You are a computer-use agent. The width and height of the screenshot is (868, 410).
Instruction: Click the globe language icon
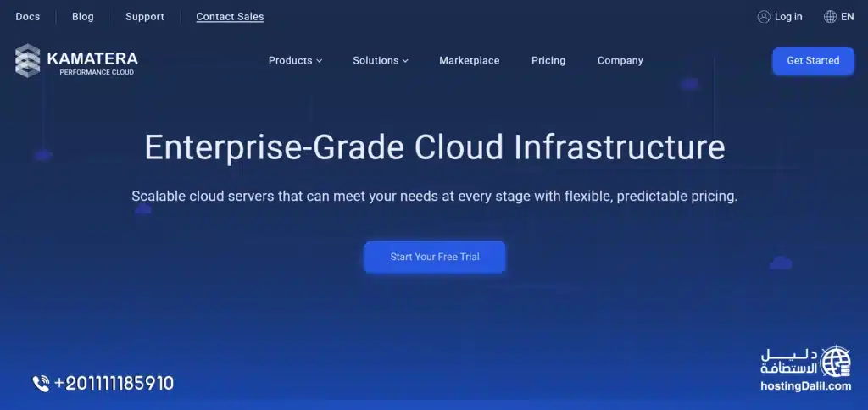(830, 17)
